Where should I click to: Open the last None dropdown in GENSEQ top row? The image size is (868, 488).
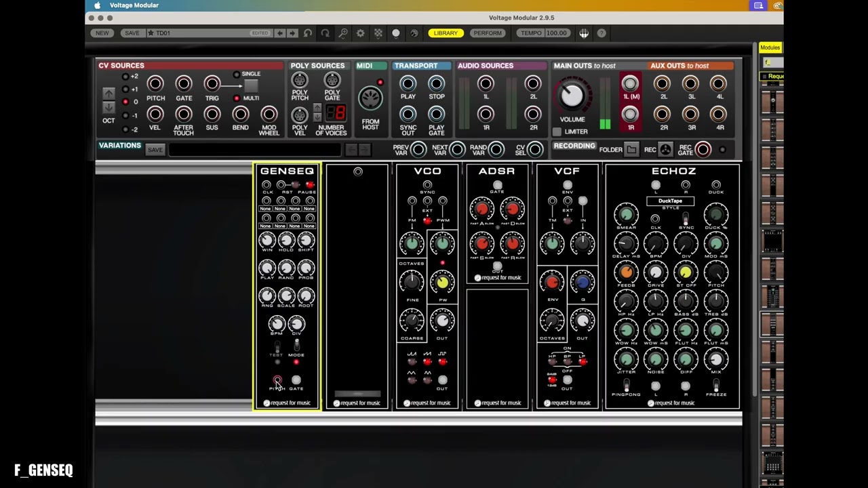click(309, 209)
